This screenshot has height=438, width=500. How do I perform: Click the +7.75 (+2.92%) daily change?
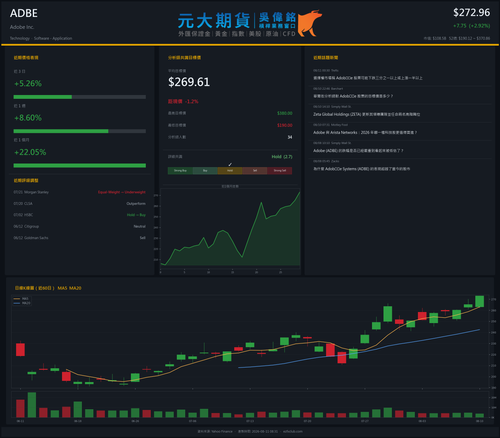pos(471,26)
